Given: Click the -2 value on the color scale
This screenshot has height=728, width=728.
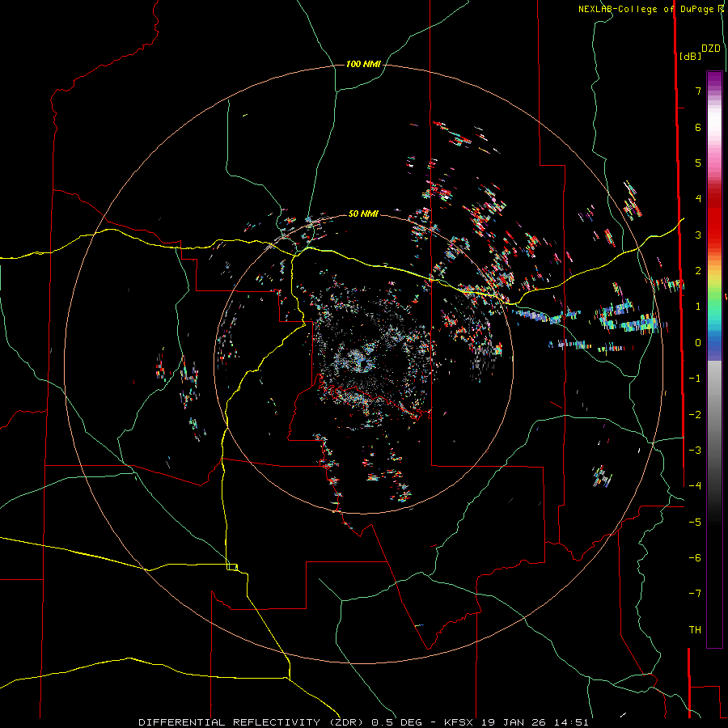Looking at the screenshot, I should point(695,415).
